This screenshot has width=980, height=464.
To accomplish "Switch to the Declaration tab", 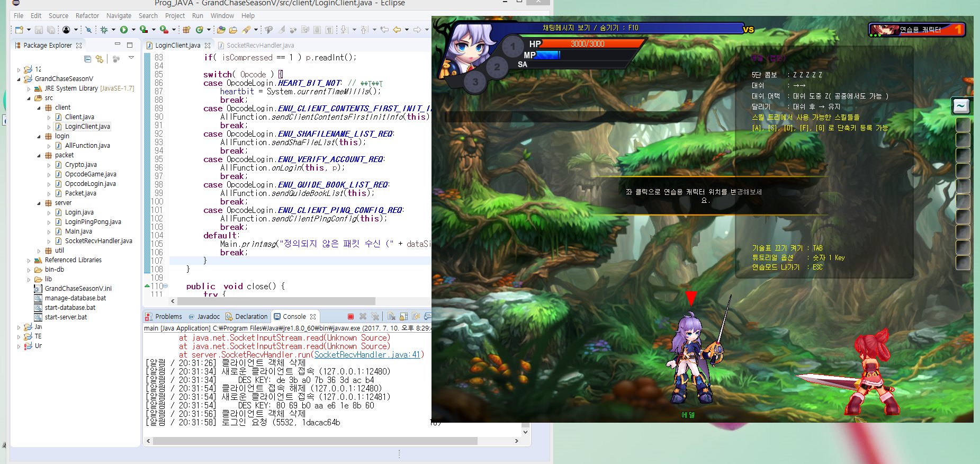I will pyautogui.click(x=247, y=316).
